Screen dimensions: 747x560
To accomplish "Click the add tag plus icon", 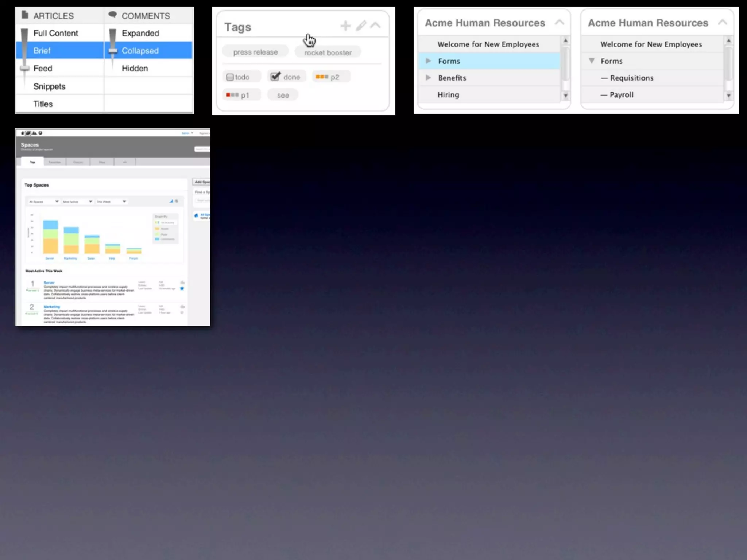I will pyautogui.click(x=345, y=26).
